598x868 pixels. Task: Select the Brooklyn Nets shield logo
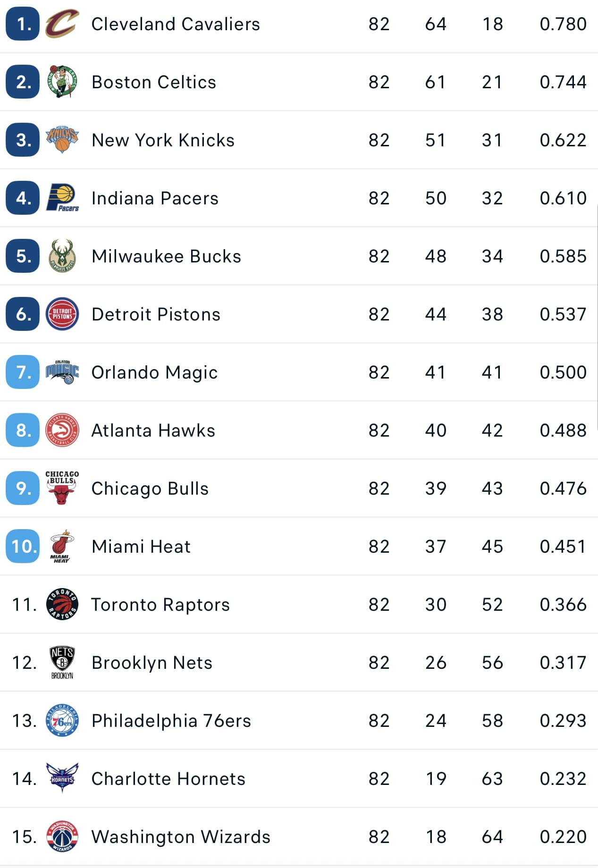(62, 662)
